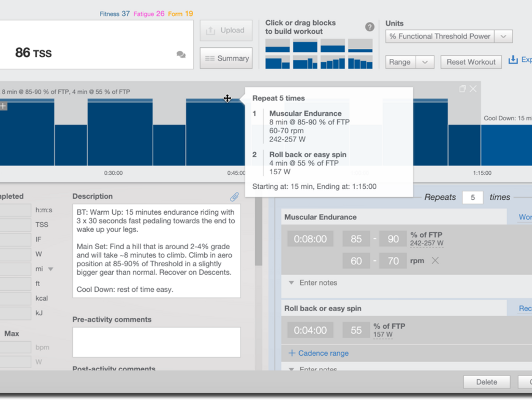
Task: Open the distance unit mi dropdown
Action: tap(50, 269)
